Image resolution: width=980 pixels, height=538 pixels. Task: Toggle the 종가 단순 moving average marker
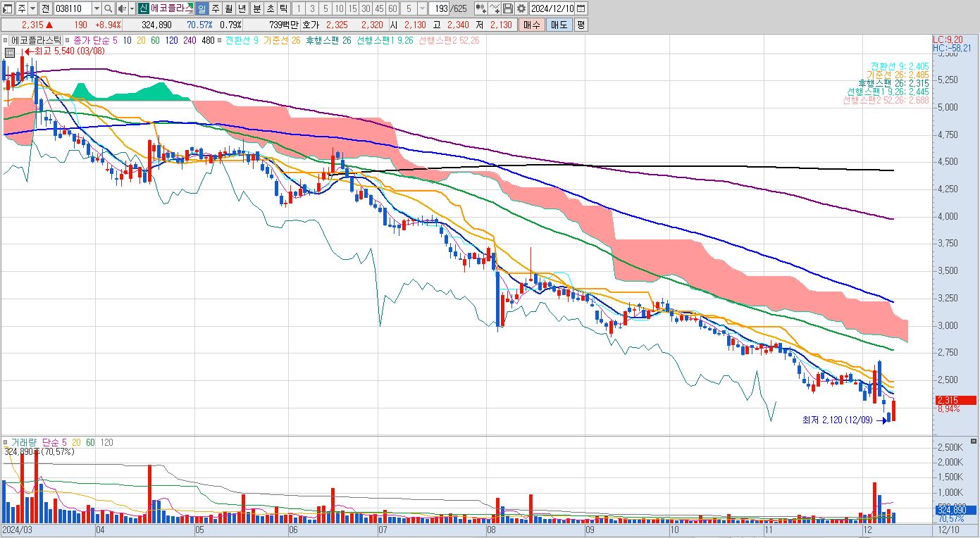68,40
